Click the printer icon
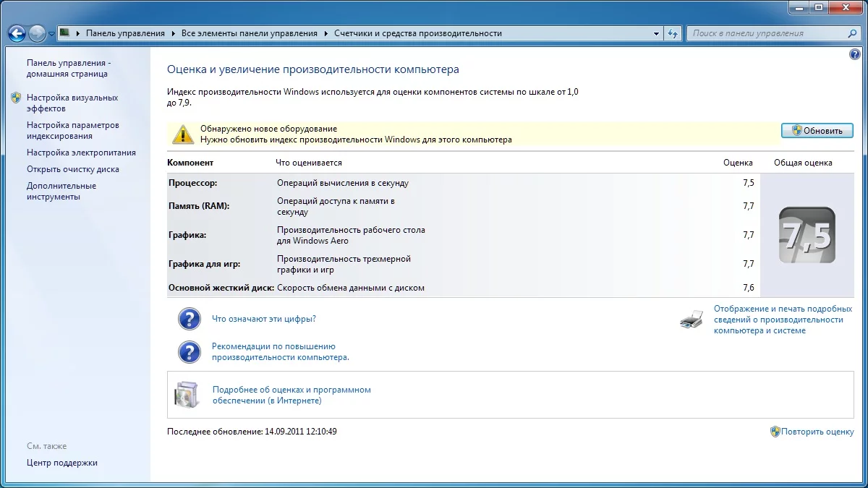This screenshot has width=868, height=488. pyautogui.click(x=692, y=320)
